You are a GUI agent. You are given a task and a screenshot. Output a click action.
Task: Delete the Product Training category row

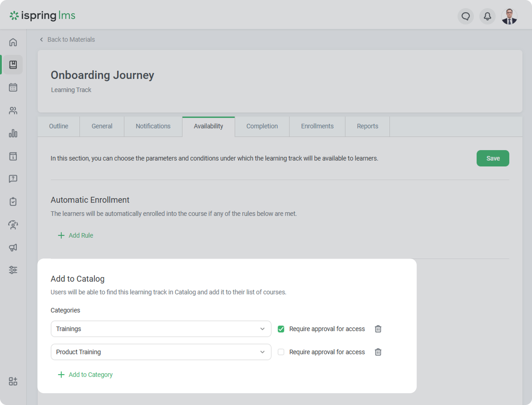(x=378, y=352)
